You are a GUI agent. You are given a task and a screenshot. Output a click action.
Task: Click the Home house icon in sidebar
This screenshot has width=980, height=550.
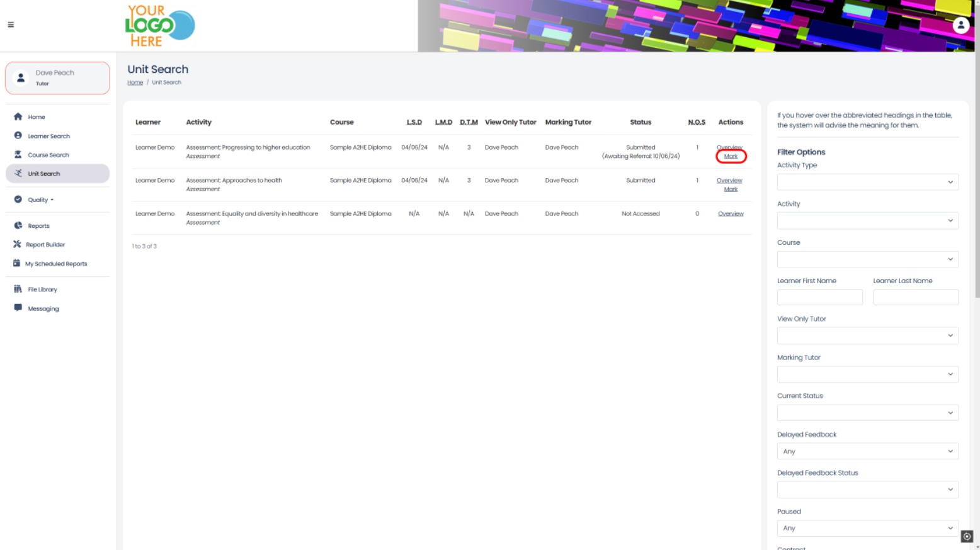coord(18,116)
